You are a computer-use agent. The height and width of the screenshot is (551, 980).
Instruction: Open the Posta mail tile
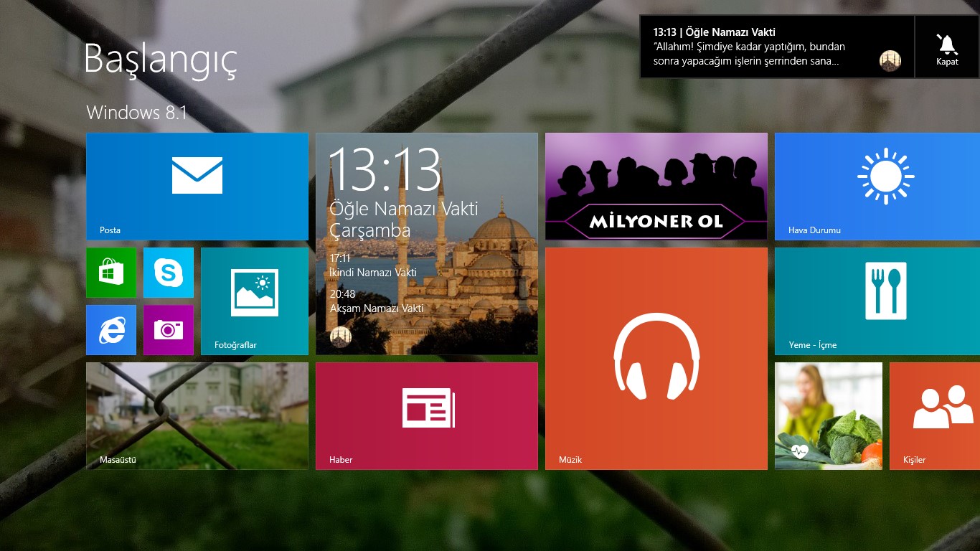point(197,186)
